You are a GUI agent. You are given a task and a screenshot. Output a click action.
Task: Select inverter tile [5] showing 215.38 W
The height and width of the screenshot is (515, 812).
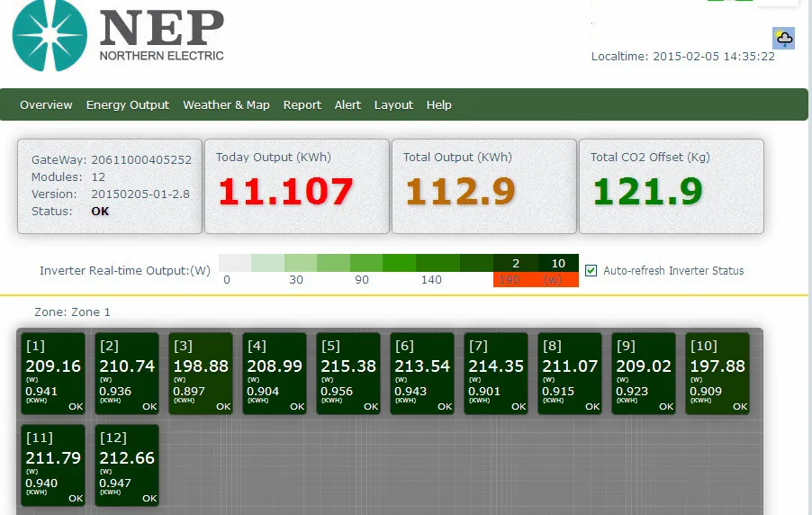[348, 374]
